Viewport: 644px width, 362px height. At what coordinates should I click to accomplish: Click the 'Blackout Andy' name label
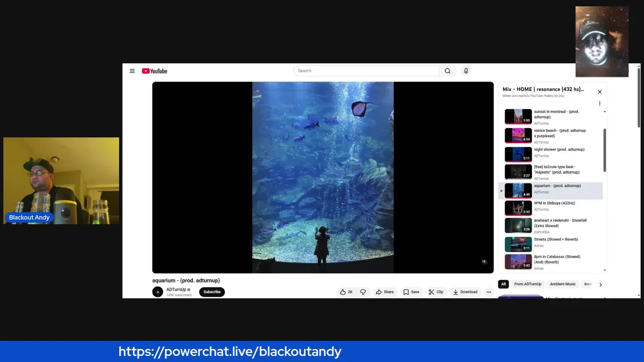[29, 217]
